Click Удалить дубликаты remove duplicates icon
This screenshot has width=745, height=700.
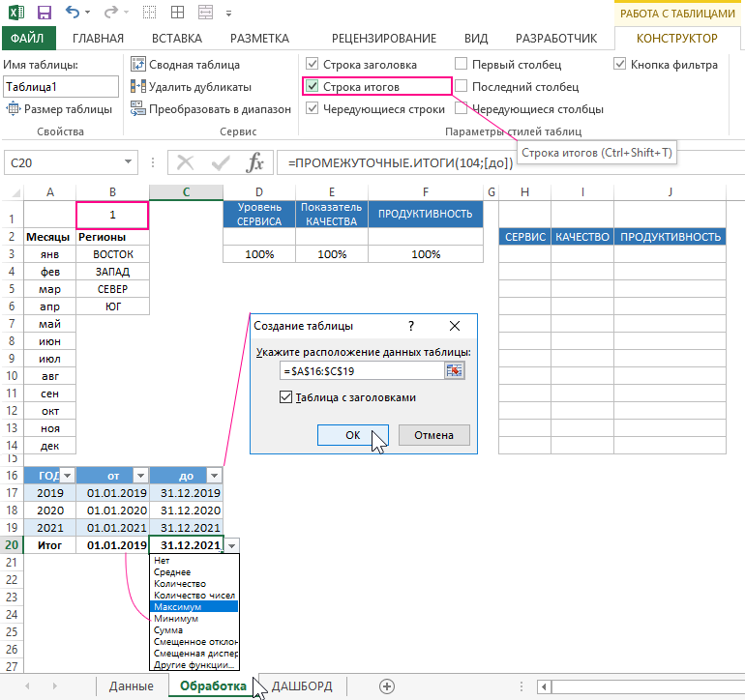point(137,87)
